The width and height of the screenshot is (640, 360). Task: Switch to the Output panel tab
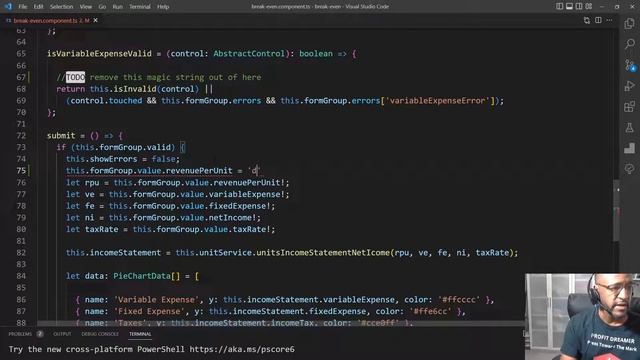pos(62,334)
